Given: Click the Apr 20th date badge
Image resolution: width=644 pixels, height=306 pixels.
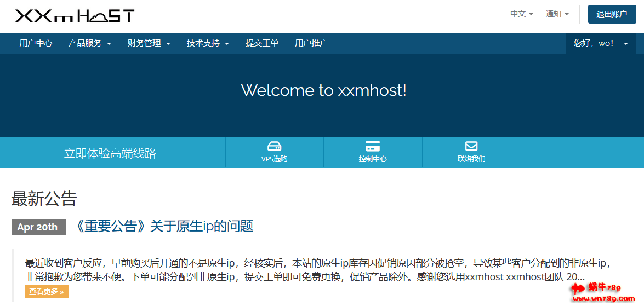Looking at the screenshot, I should pos(38,227).
